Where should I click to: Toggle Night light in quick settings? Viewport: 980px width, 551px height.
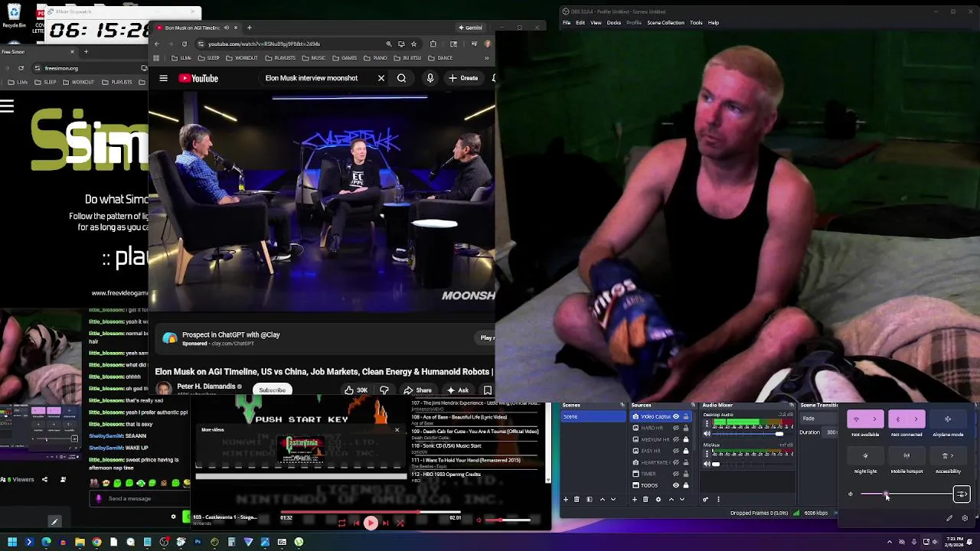point(865,456)
